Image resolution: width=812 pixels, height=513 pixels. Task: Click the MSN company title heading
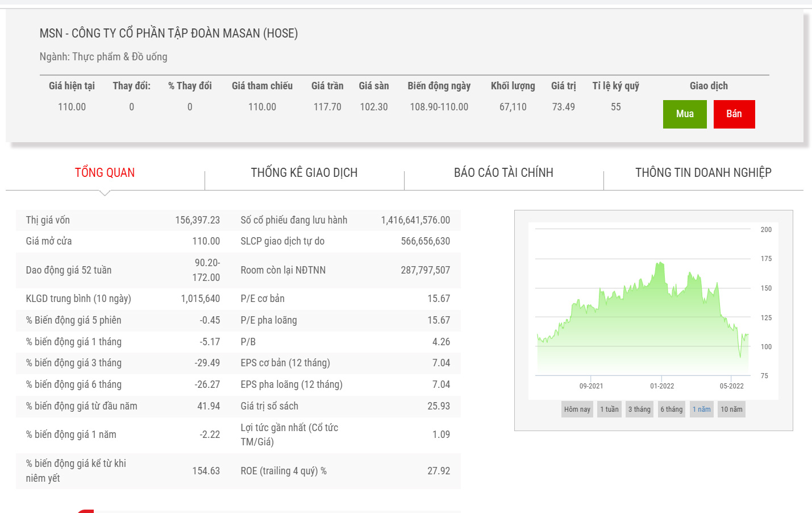[x=169, y=34]
